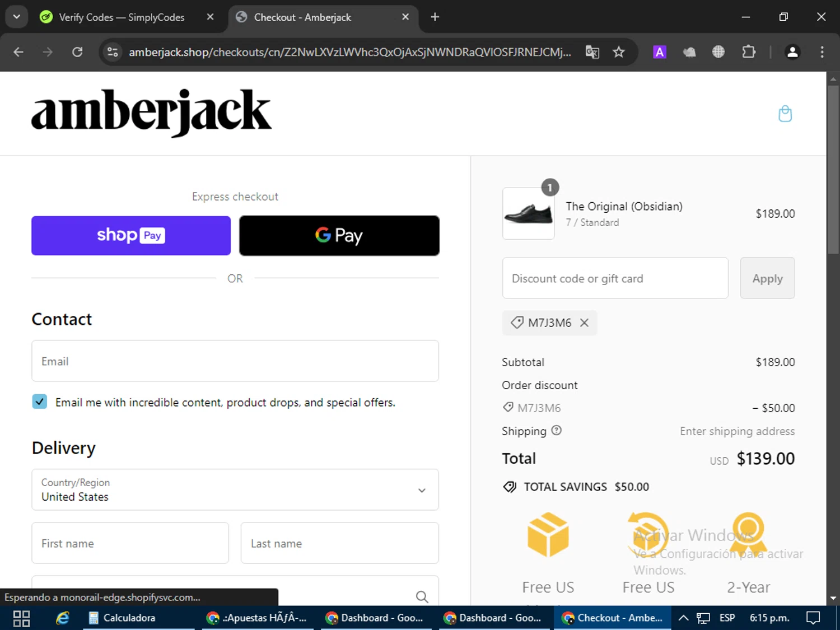Click the Apply discount button
This screenshot has height=630, width=840.
pos(767,278)
